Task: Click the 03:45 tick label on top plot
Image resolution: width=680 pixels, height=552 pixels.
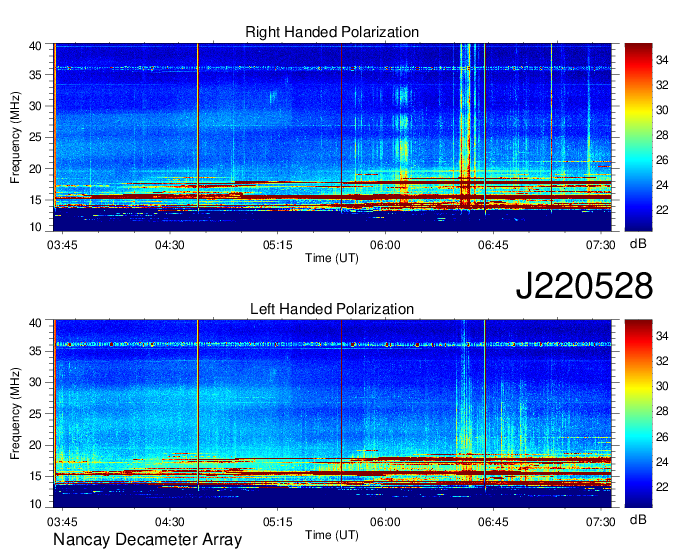Action: [x=62, y=245]
